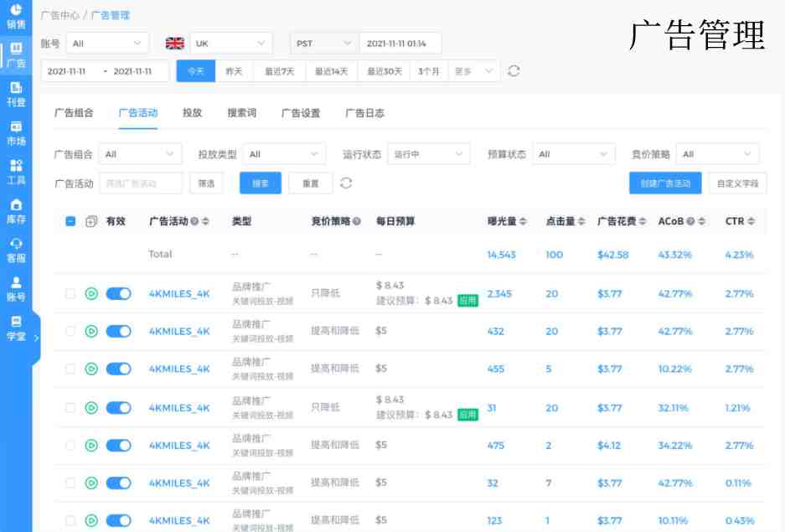This screenshot has height=532, width=785.
Task: Switch to the 搜索词 tab
Action: pyautogui.click(x=241, y=113)
